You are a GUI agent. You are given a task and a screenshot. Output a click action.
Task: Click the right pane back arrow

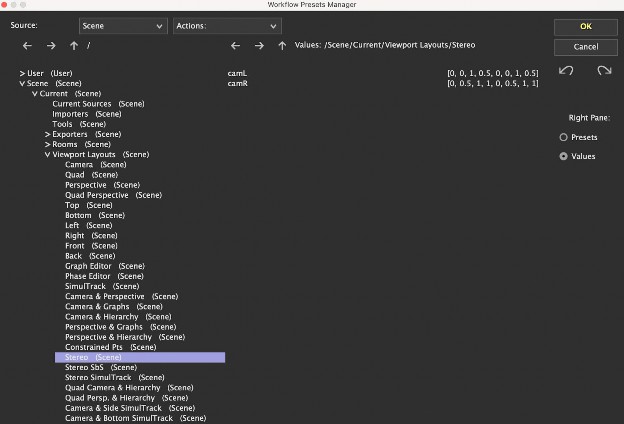pos(235,46)
